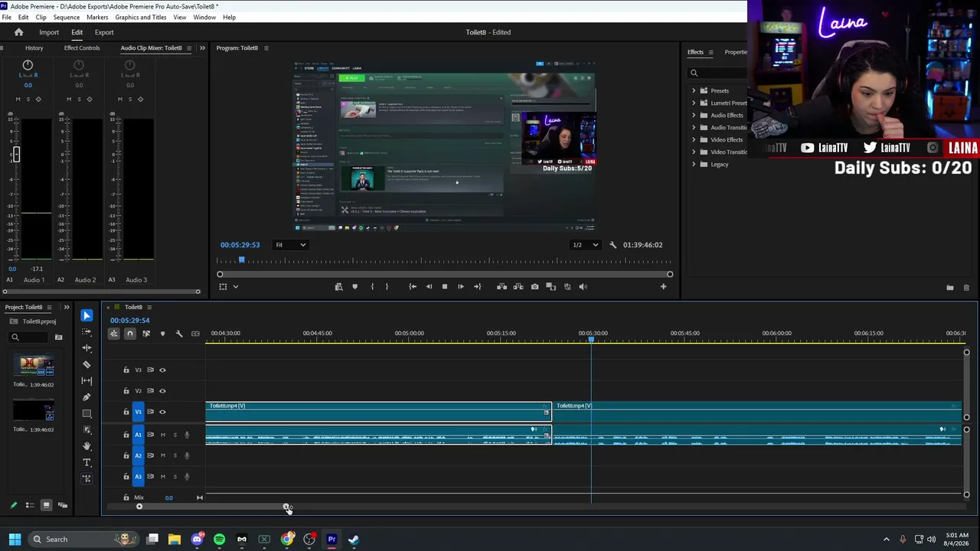Step forward one frame

pyautogui.click(x=460, y=286)
